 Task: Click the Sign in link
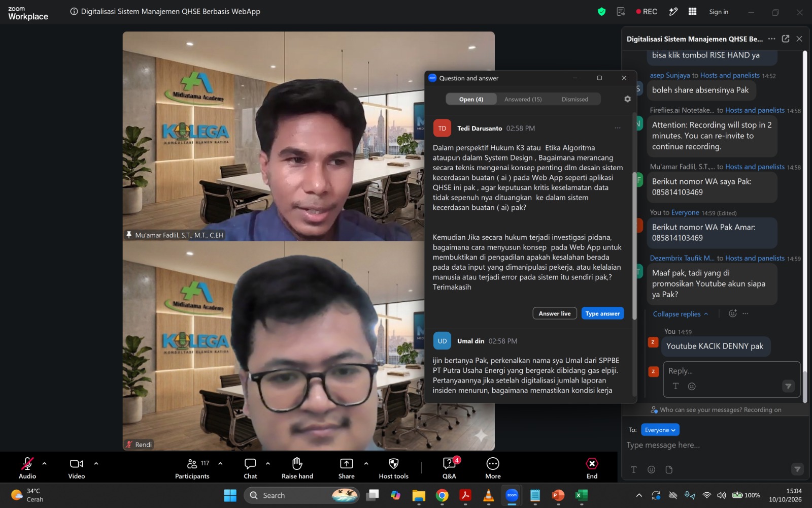719,12
